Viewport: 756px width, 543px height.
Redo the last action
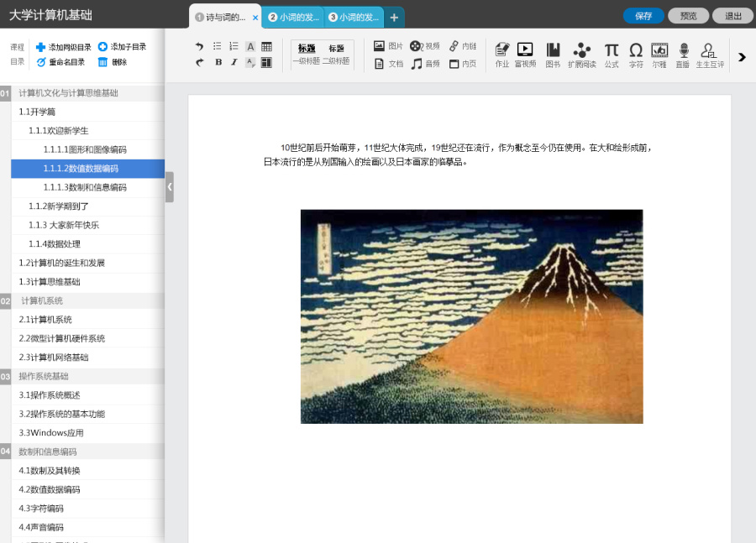click(x=199, y=62)
